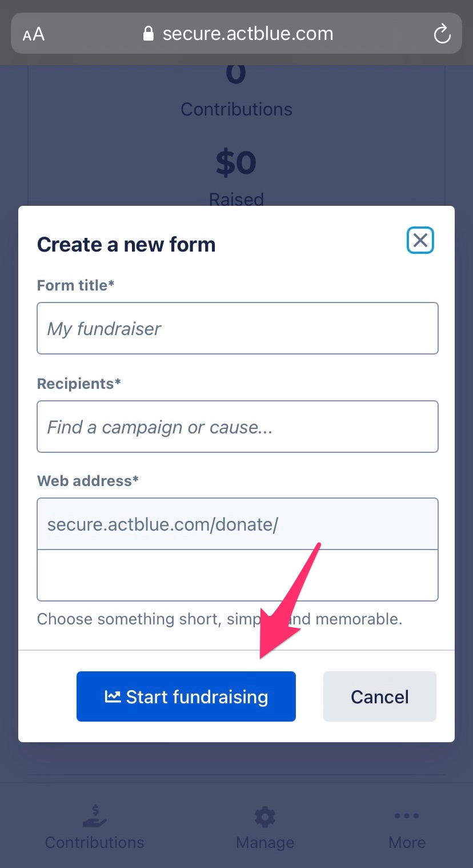
Task: Focus the Recipients search field
Action: tap(238, 427)
